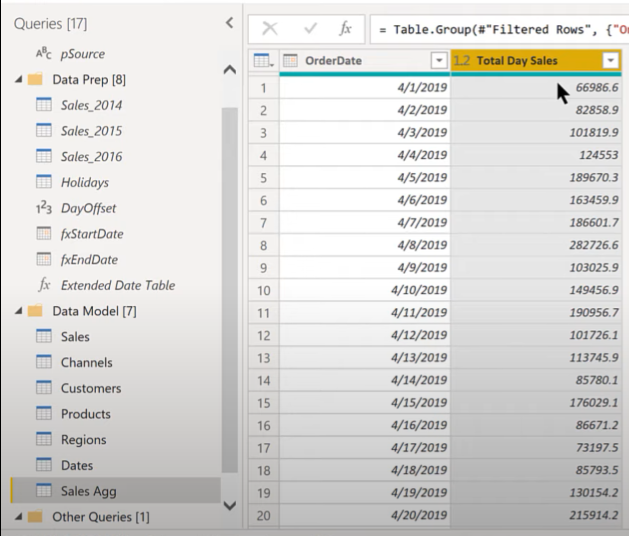Viewport: 629px width, 536px height.
Task: Select the Products query
Action: pos(85,414)
